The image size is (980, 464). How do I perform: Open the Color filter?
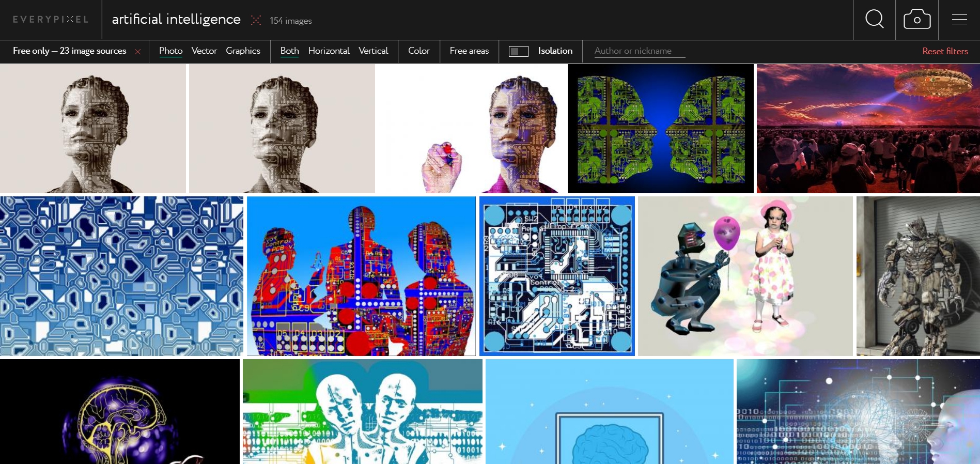tap(418, 51)
